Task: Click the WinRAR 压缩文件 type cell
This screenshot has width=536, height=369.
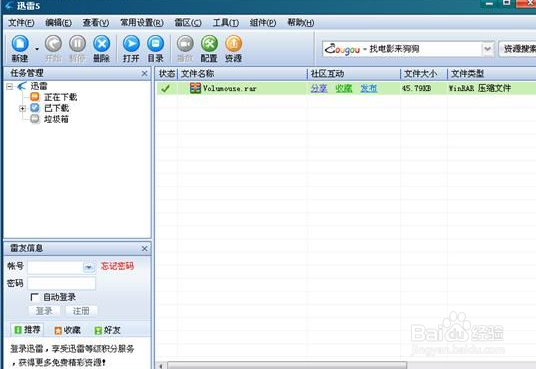Action: point(480,88)
